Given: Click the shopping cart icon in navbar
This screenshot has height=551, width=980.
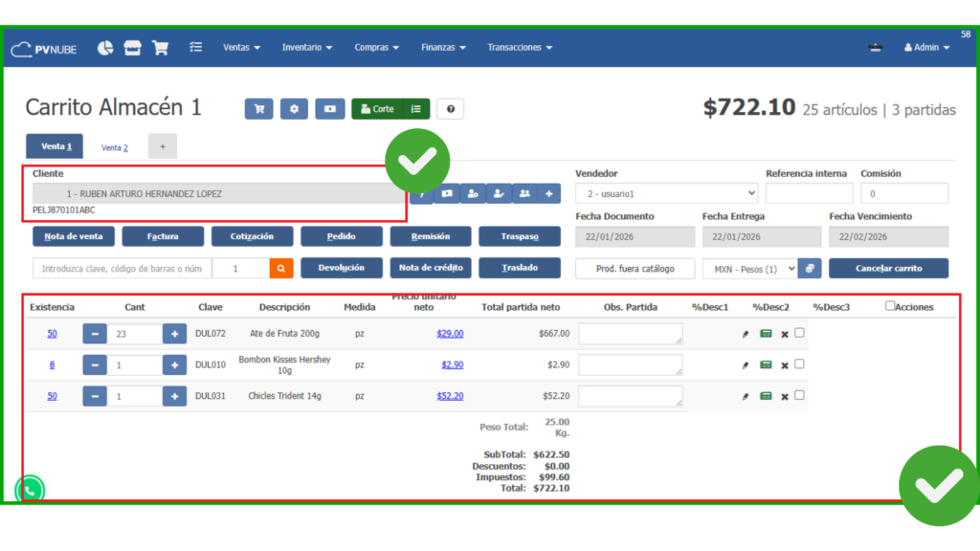Looking at the screenshot, I should point(160,48).
